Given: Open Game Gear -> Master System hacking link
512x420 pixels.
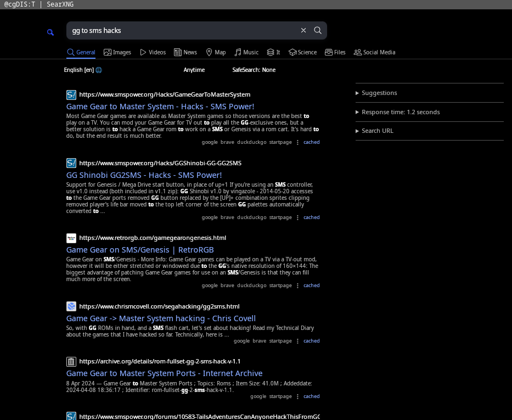Looking at the screenshot, I should tap(161, 318).
